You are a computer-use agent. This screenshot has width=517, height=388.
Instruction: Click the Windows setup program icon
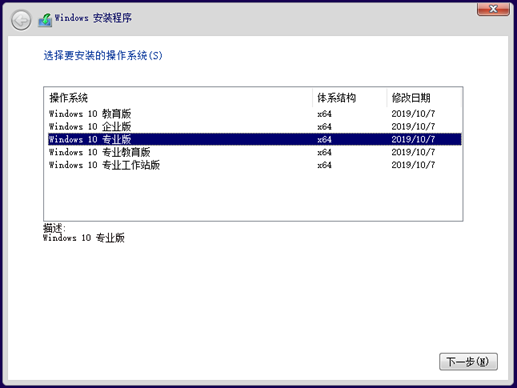tap(45, 20)
